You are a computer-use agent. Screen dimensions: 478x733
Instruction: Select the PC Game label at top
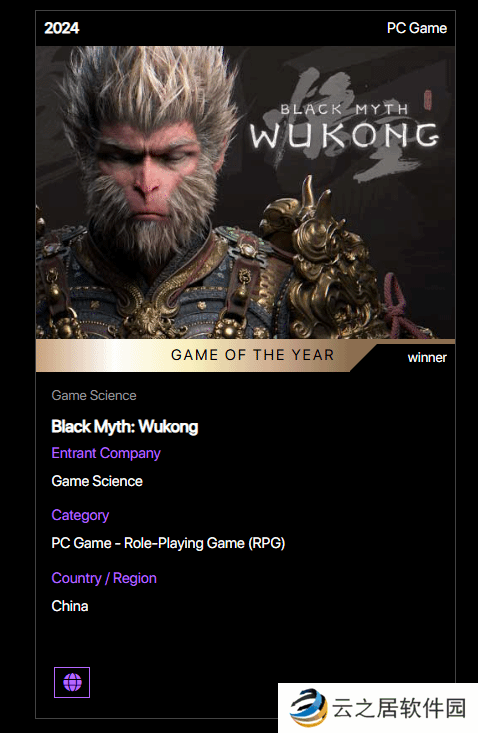[417, 28]
